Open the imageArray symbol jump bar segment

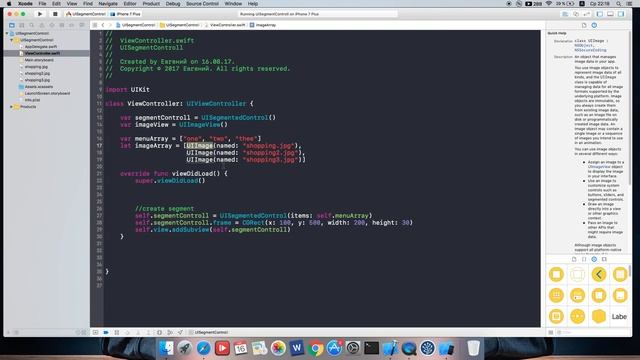tap(263, 25)
